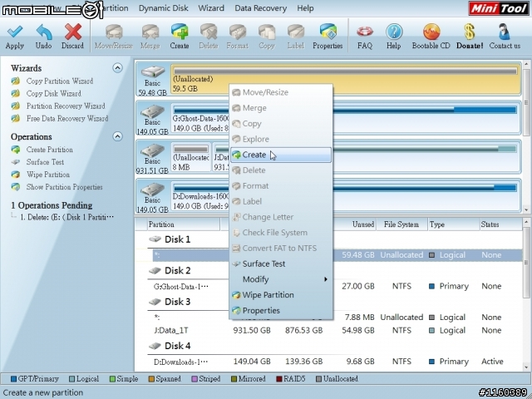The image size is (532, 399).
Task: Open the Dynamic Disk menu
Action: [163, 8]
